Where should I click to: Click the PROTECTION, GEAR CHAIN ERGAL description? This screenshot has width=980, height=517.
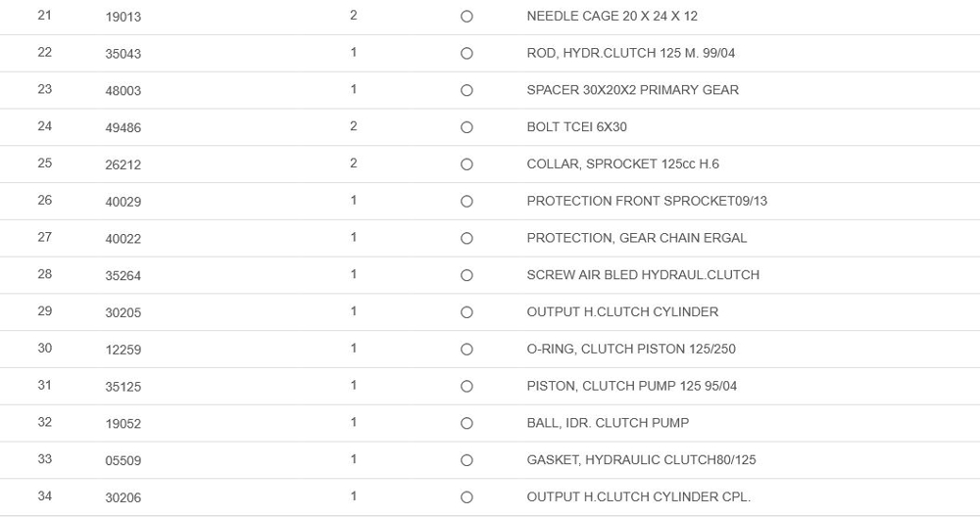636,238
